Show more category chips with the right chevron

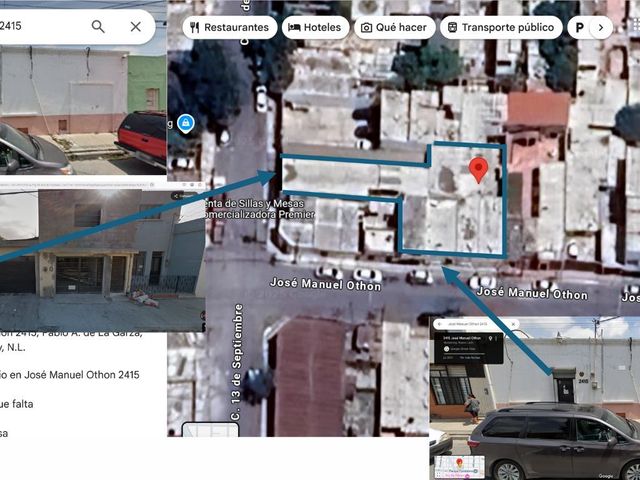pyautogui.click(x=601, y=27)
